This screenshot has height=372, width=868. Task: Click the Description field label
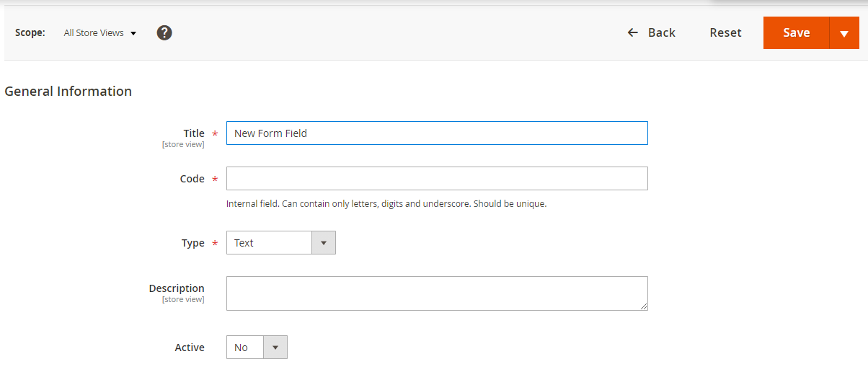click(177, 288)
